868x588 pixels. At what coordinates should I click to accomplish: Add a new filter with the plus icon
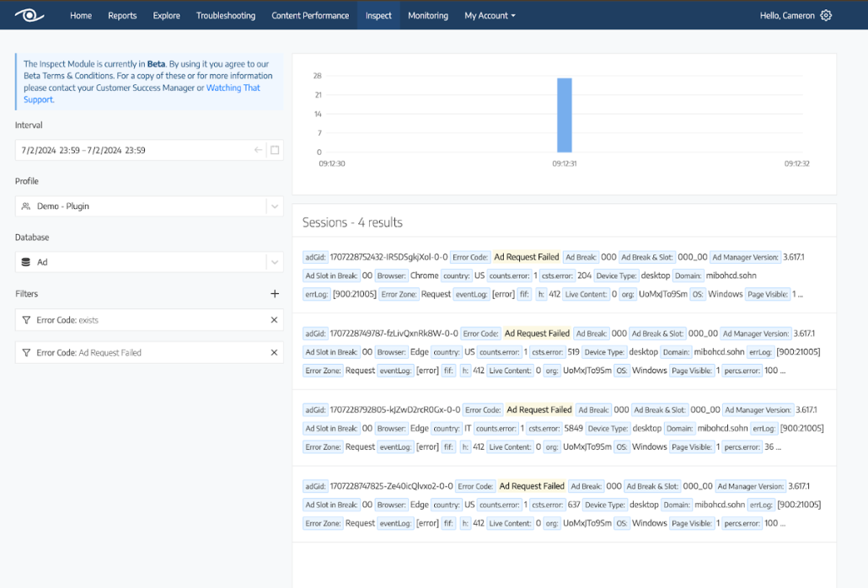tap(274, 294)
